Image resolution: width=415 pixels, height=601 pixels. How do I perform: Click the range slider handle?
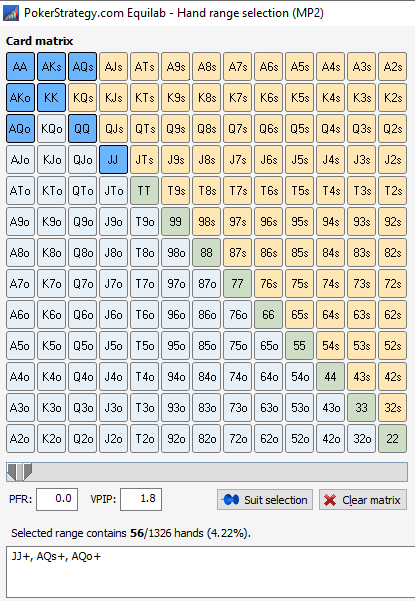click(x=20, y=472)
